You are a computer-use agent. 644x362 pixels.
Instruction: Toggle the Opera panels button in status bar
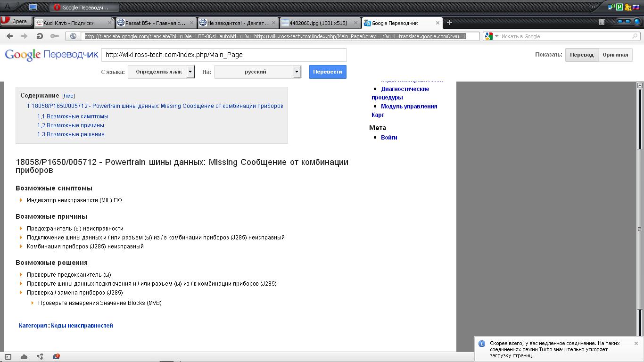[x=8, y=357]
